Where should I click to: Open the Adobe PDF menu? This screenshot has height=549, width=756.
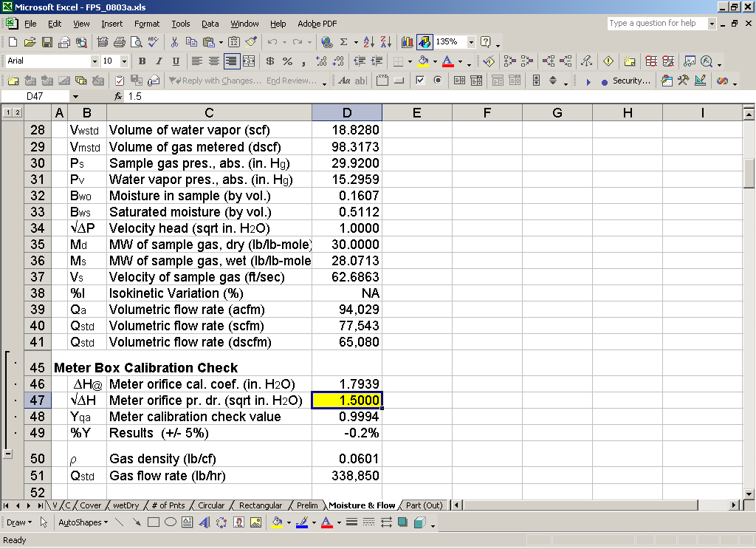coord(317,24)
